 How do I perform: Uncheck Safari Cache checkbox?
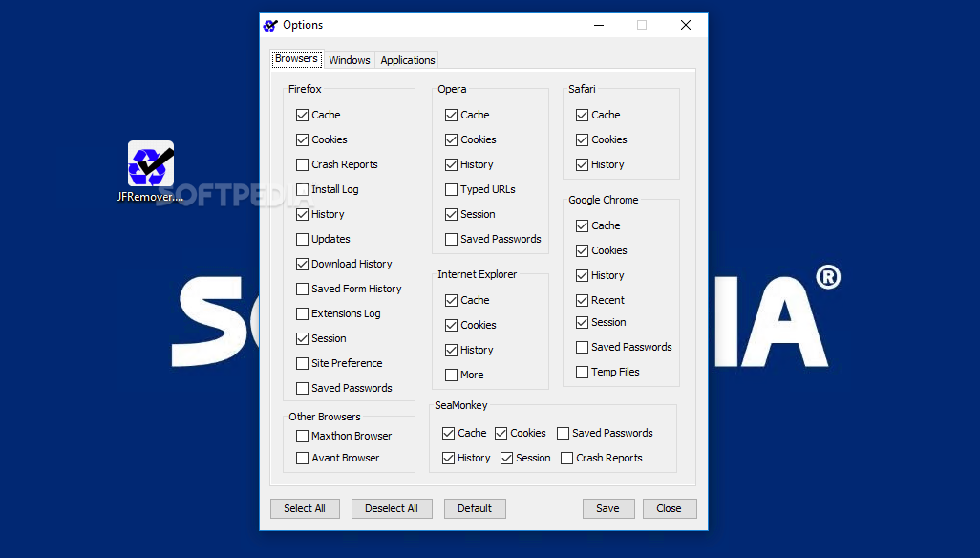click(582, 115)
